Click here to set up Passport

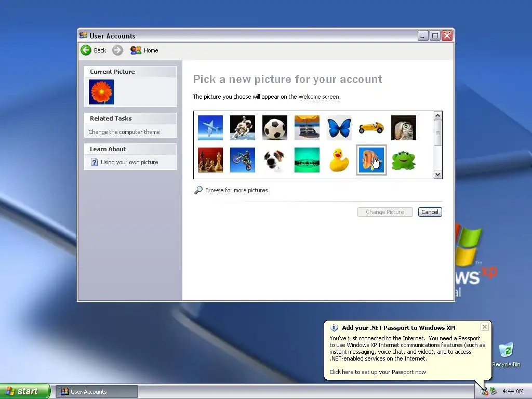(x=377, y=372)
